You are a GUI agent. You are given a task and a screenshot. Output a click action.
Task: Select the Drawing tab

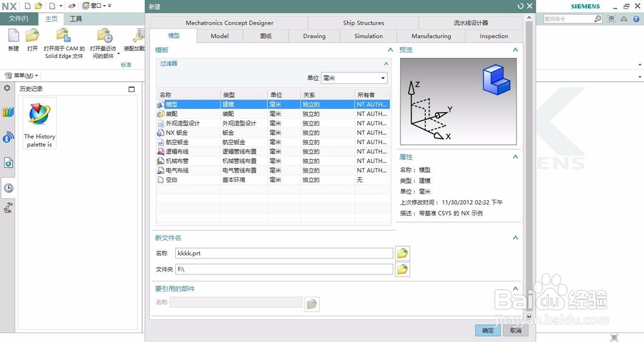tap(314, 36)
